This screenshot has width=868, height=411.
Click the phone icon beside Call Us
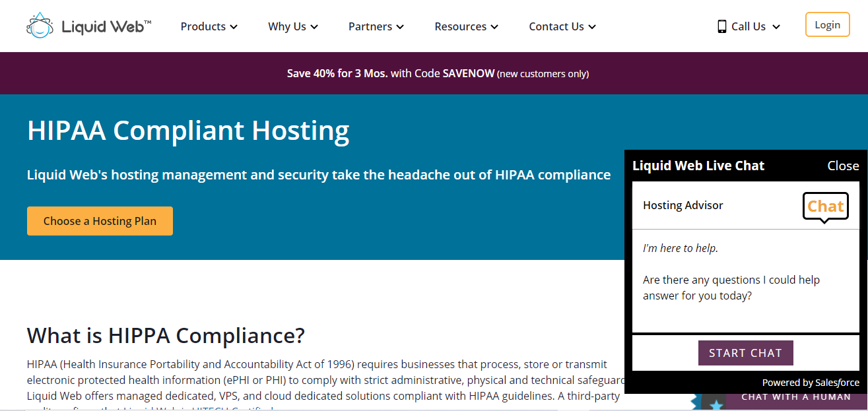click(721, 26)
